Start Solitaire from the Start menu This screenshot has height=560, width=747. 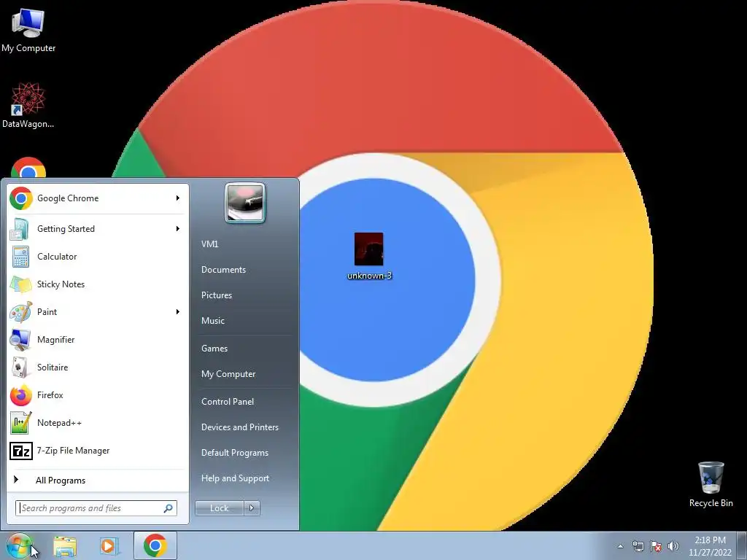click(97, 367)
